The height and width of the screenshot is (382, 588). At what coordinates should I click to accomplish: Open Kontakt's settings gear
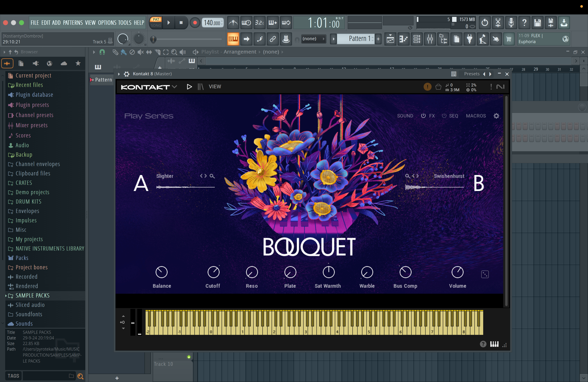(497, 116)
